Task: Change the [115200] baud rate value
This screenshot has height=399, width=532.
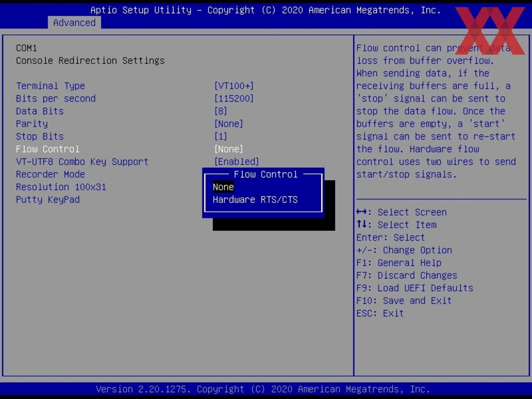Action: 234,98
